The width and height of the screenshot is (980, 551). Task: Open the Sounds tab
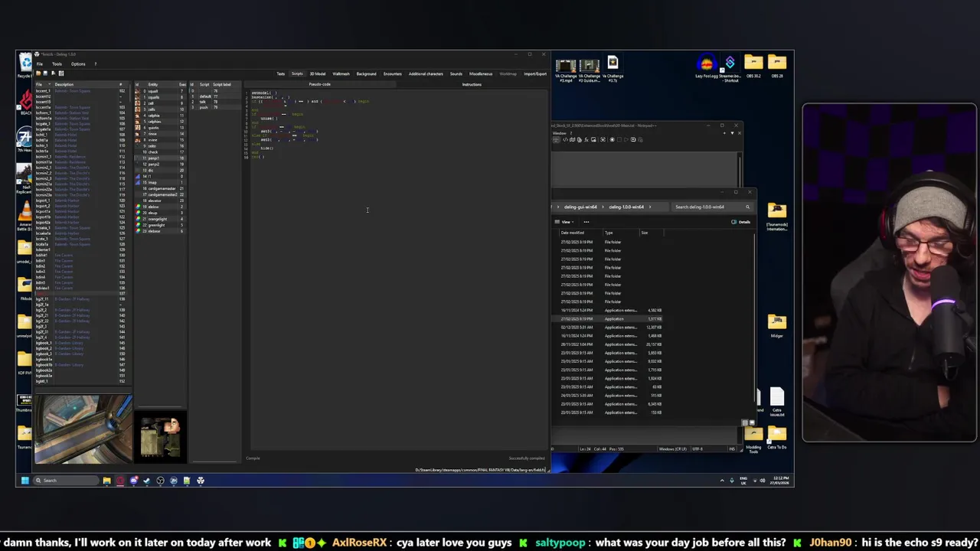456,74
